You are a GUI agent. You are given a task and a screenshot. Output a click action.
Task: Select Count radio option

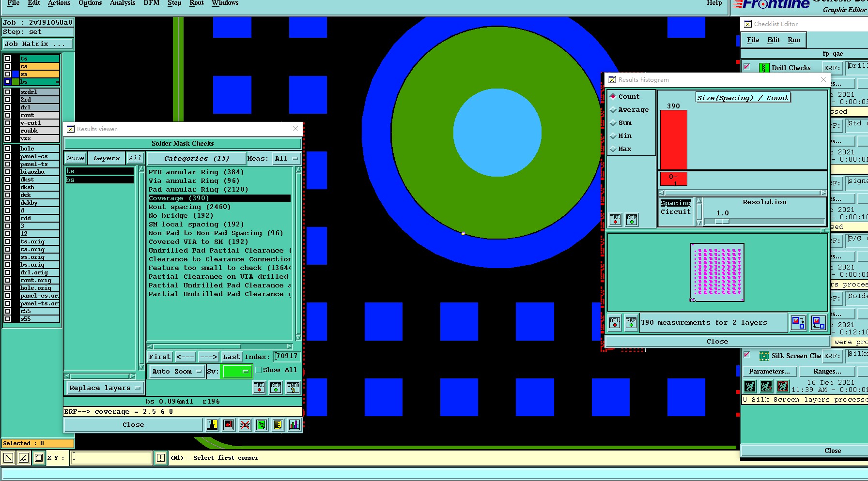click(x=613, y=97)
